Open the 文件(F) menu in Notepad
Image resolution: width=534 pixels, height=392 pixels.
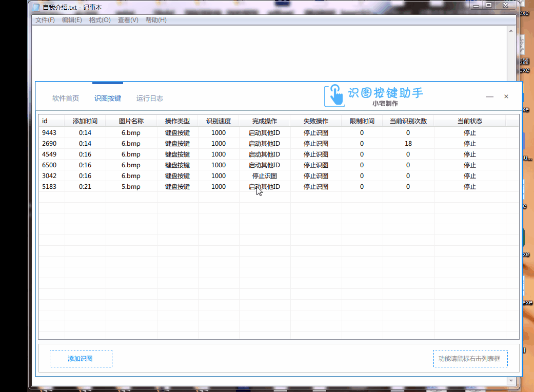tap(45, 19)
